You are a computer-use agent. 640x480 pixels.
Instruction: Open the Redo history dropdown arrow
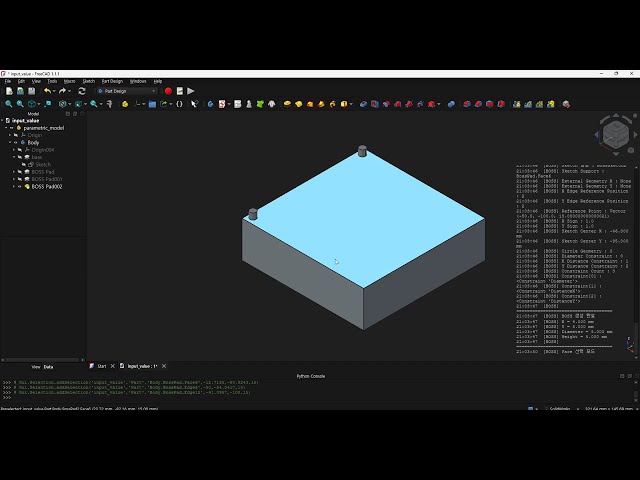click(x=69, y=91)
